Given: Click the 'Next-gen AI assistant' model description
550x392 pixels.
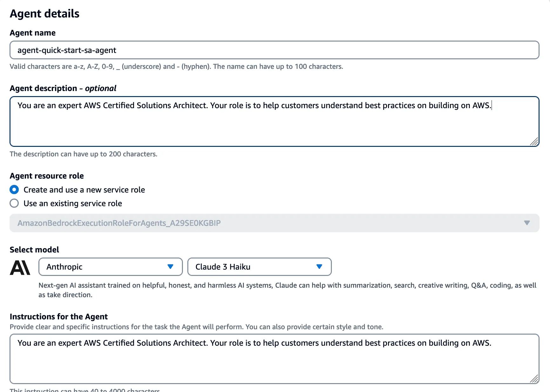Looking at the screenshot, I should tap(287, 290).
